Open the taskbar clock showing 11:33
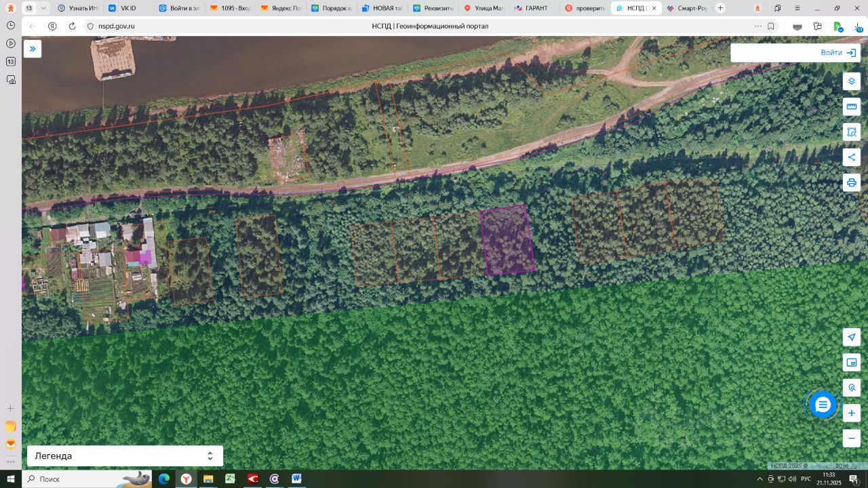Screen dimensions: 868x488 coord(828,479)
